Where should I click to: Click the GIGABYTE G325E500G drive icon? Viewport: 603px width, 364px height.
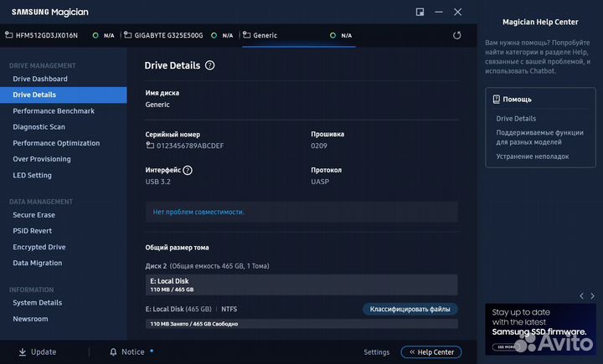(x=127, y=35)
